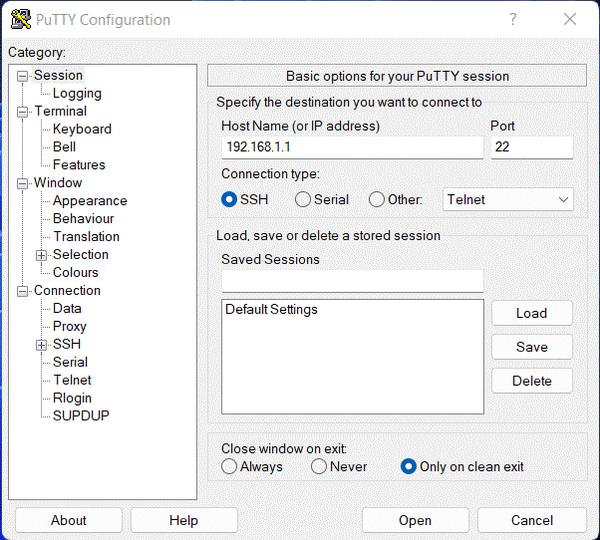Select Proxy in the category tree

(70, 326)
